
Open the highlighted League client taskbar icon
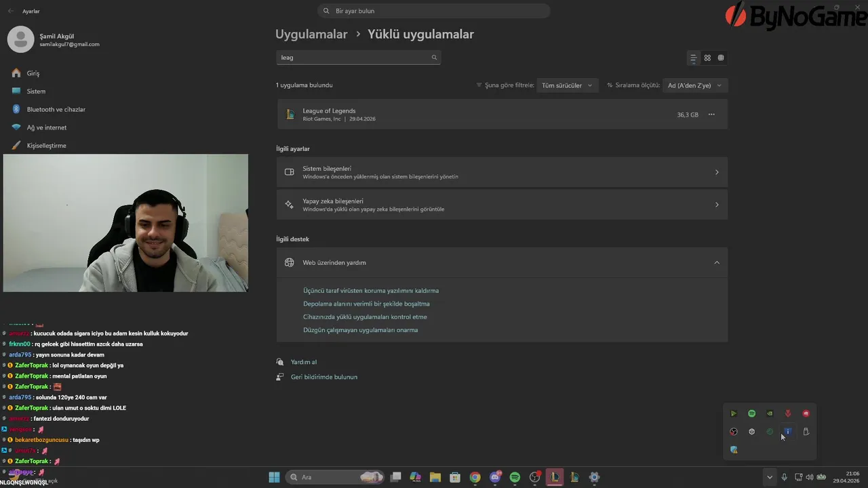click(x=555, y=477)
